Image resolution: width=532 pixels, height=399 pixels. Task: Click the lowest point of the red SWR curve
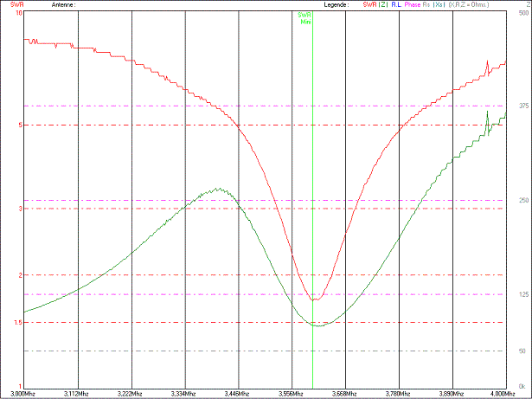pyautogui.click(x=315, y=299)
